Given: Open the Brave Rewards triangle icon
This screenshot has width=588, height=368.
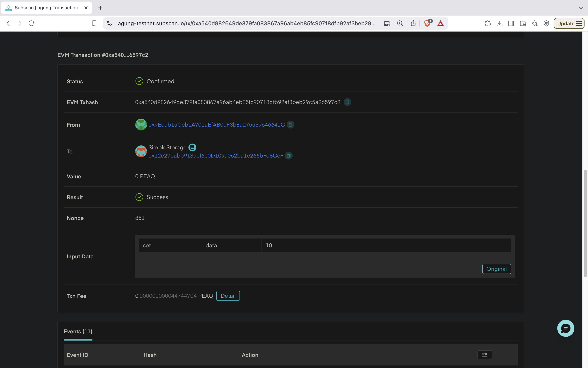Looking at the screenshot, I should pyautogui.click(x=440, y=23).
